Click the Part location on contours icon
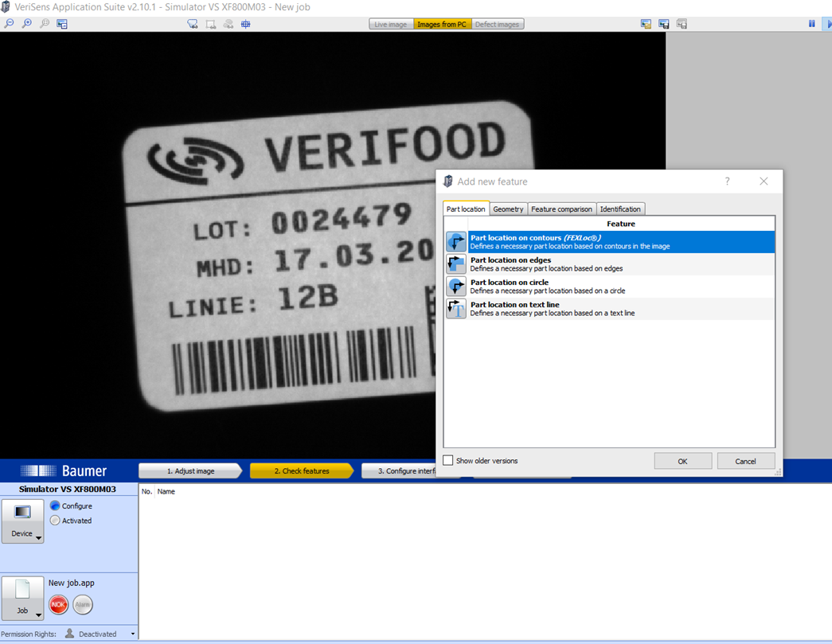The width and height of the screenshot is (832, 644). point(455,242)
